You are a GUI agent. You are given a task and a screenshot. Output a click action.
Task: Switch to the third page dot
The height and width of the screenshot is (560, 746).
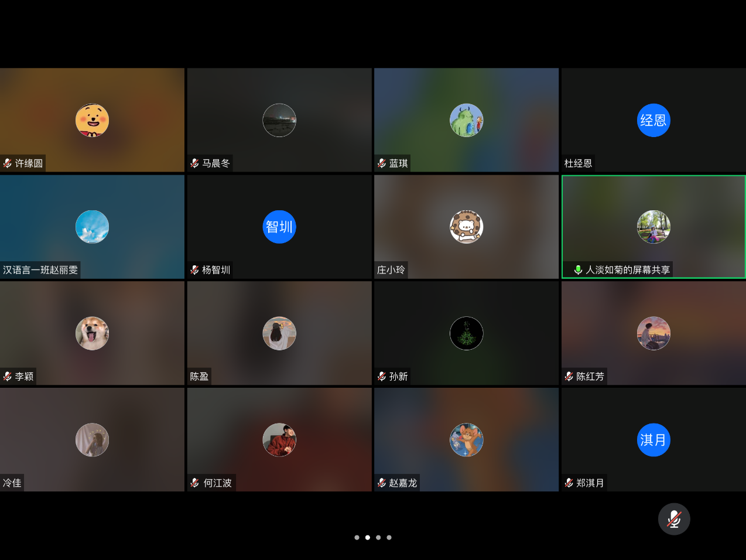click(x=378, y=537)
